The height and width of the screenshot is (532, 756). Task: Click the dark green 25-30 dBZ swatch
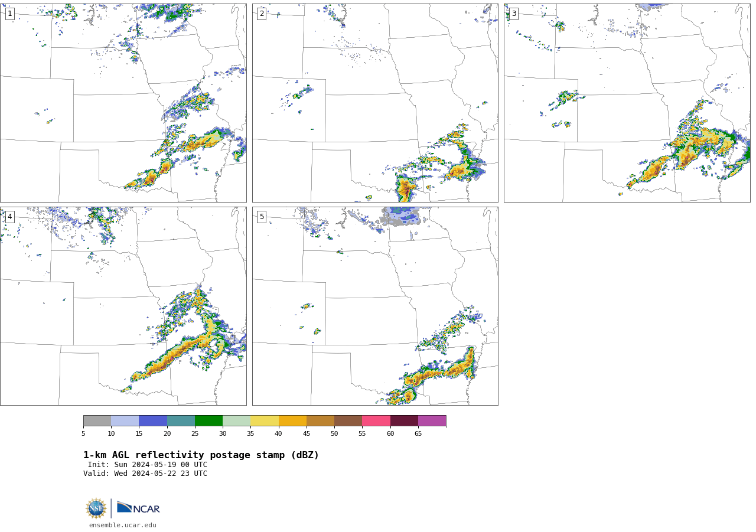pyautogui.click(x=208, y=420)
